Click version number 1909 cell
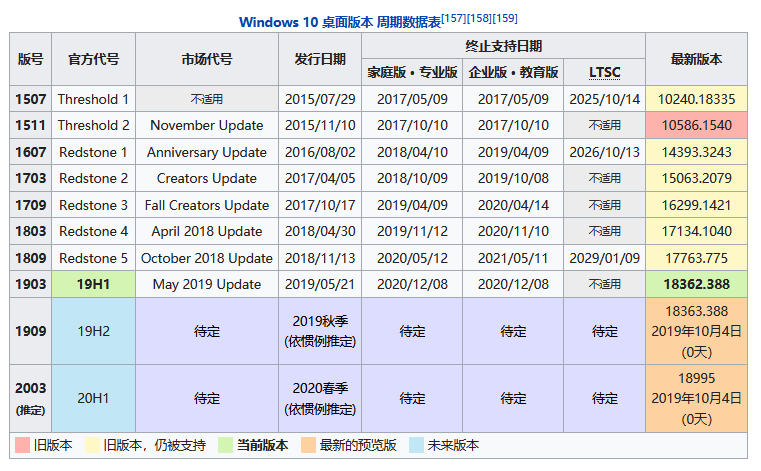The height and width of the screenshot is (471, 761). coord(31,331)
